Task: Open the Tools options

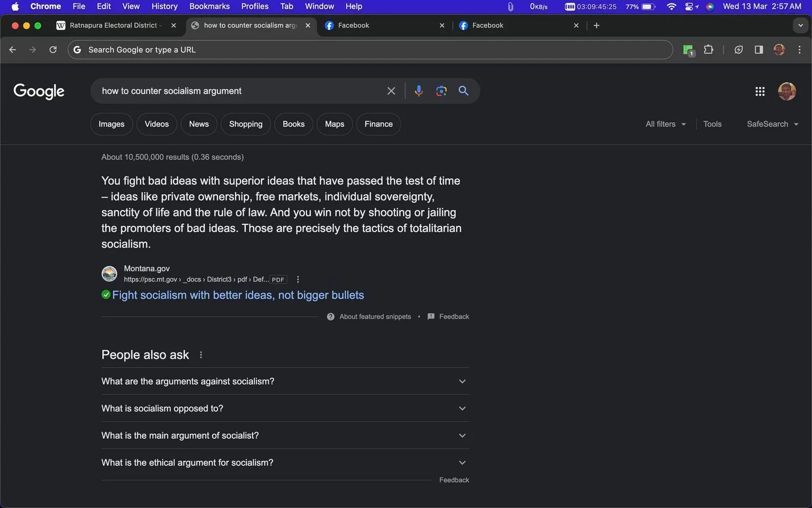Action: click(712, 124)
